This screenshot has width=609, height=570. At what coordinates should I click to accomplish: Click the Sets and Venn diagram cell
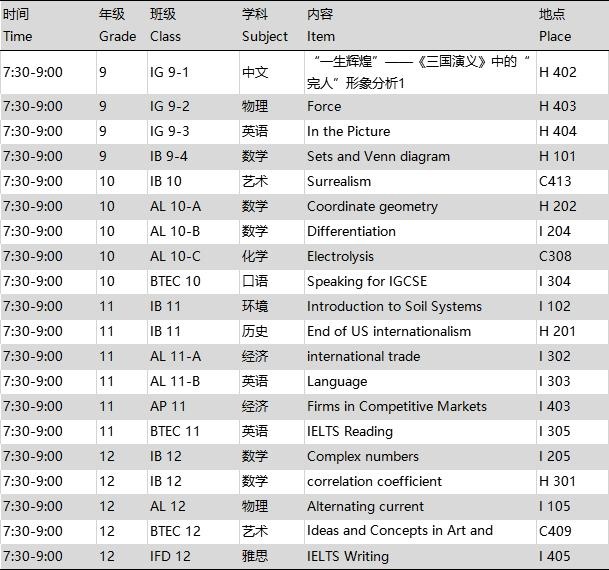coord(378,156)
